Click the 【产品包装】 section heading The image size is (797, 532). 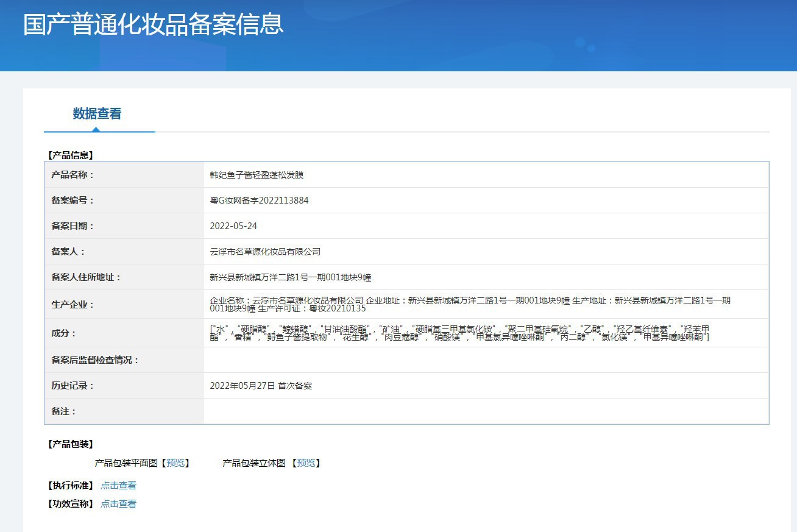point(70,444)
